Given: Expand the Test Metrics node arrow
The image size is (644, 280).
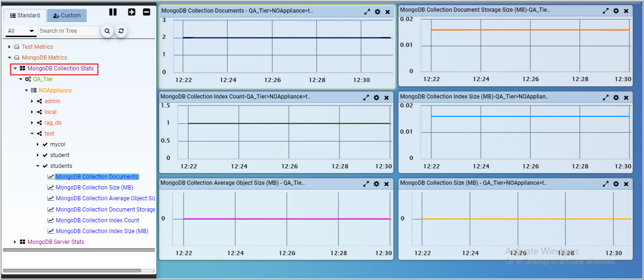Looking at the screenshot, I should coord(9,47).
